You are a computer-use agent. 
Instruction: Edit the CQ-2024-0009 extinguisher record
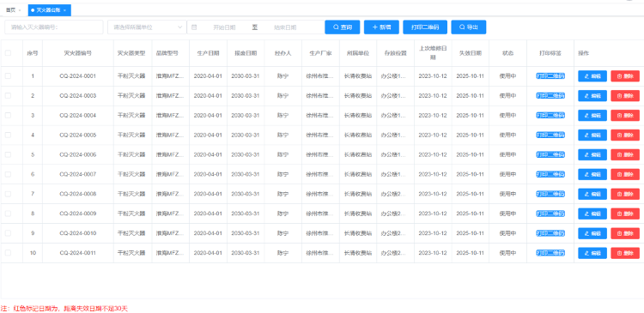point(592,214)
